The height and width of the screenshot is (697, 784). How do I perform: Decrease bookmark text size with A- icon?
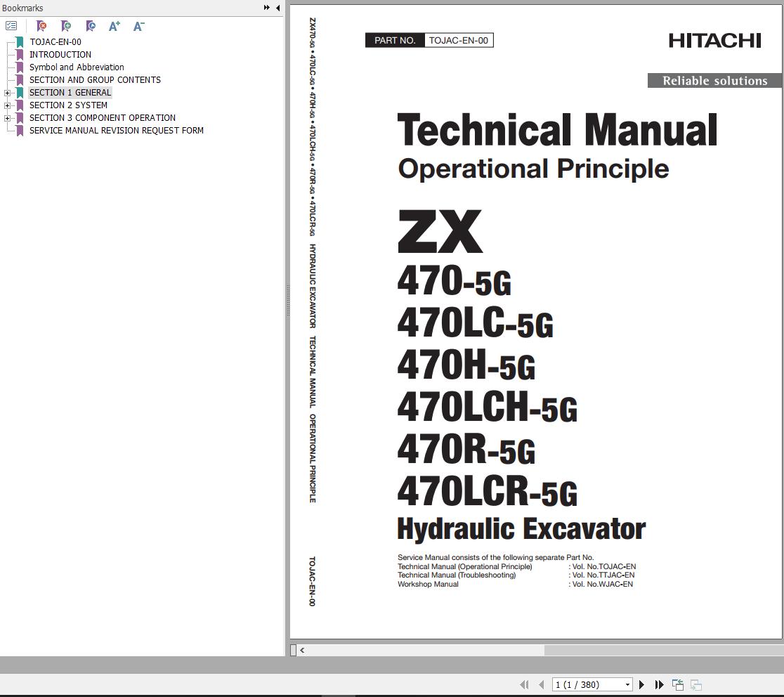click(138, 26)
